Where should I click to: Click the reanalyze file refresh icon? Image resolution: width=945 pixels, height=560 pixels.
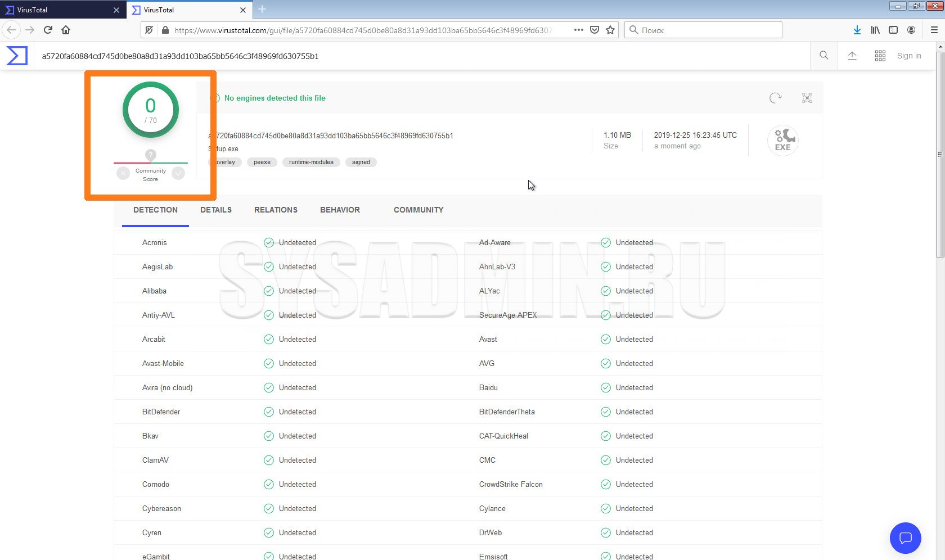click(x=775, y=98)
